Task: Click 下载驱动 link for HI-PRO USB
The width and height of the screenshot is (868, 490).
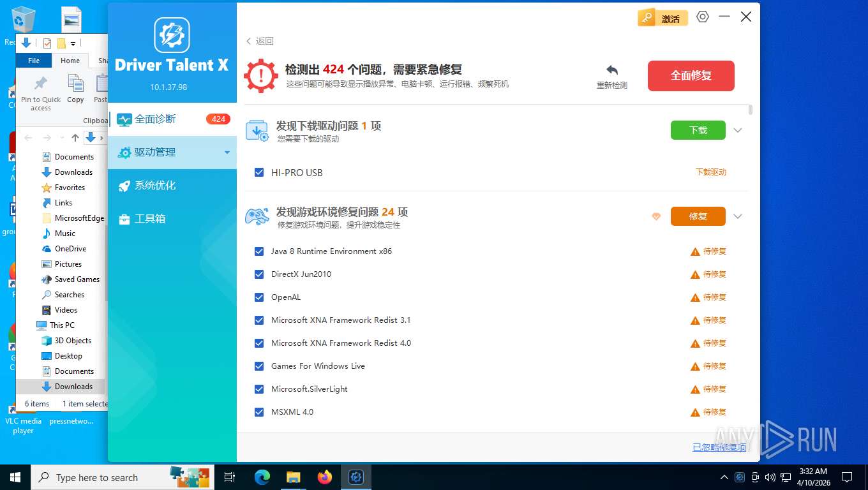Action: (710, 172)
